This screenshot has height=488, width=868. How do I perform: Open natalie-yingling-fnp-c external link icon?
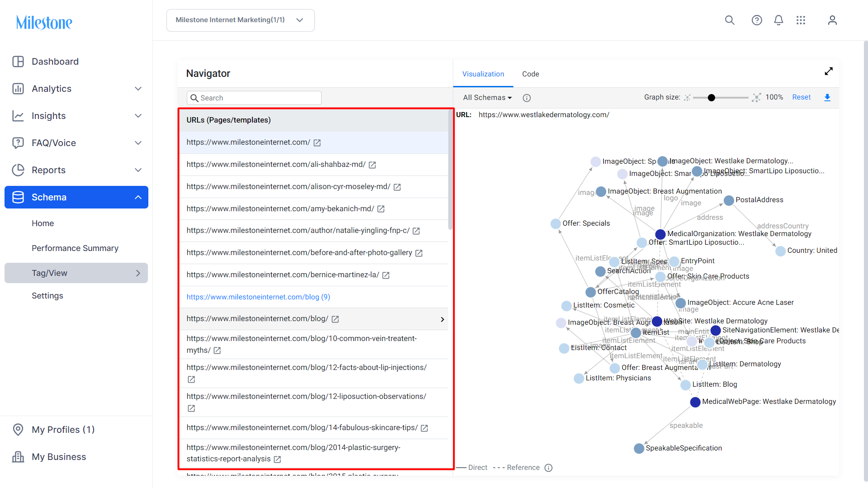[416, 231]
